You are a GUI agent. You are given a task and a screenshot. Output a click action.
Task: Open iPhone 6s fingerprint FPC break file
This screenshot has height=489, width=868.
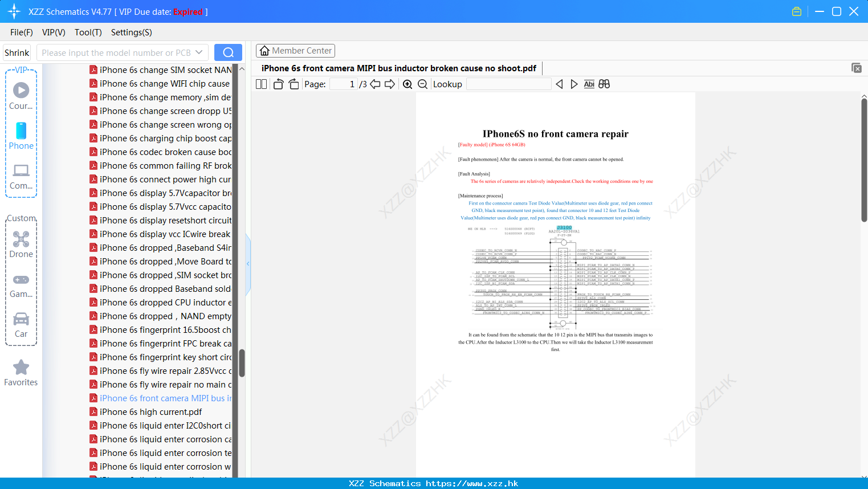[x=161, y=344]
